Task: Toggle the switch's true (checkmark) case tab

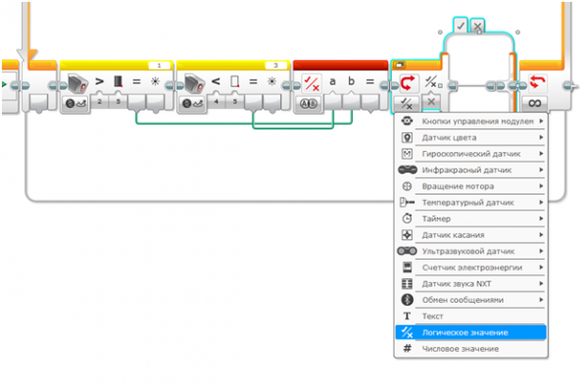Action: click(x=461, y=25)
